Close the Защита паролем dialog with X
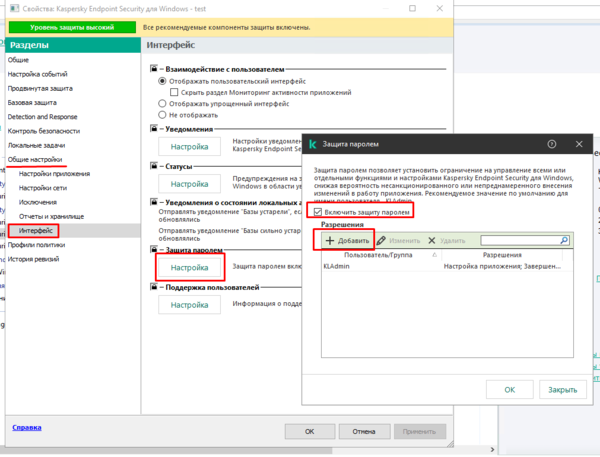Screen dimensions: 600x457 [579, 144]
